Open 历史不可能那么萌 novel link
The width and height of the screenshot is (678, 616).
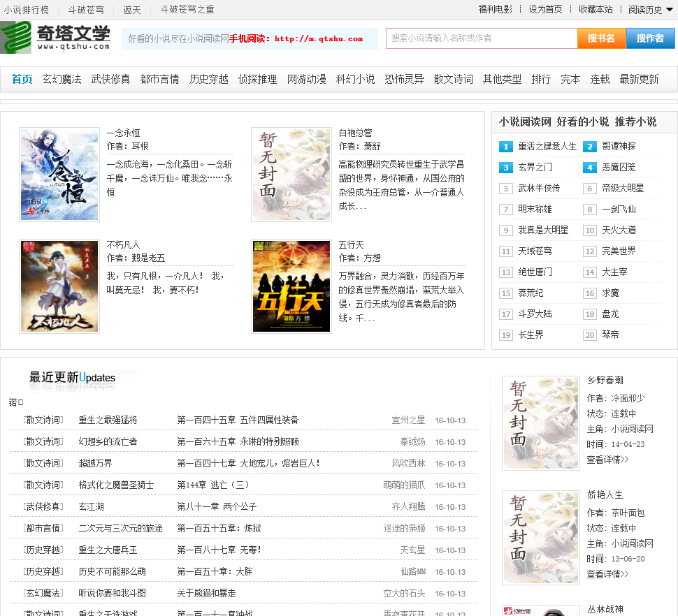[112, 571]
